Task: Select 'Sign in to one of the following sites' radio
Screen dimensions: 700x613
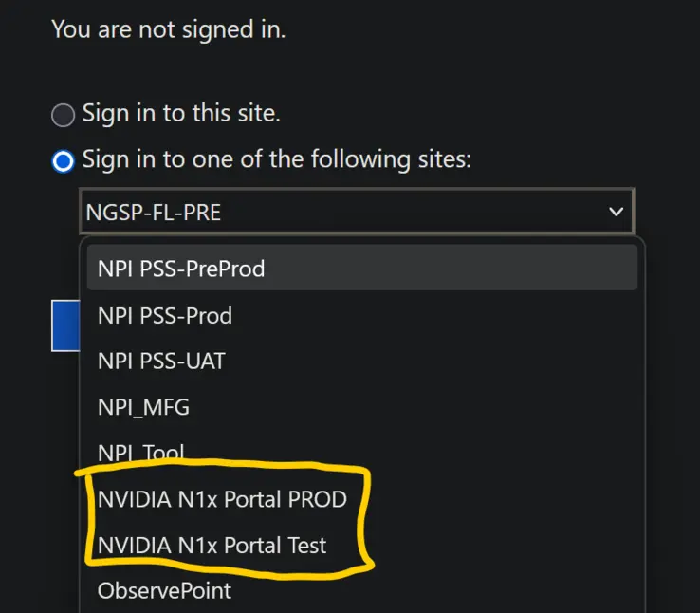Action: click(63, 161)
